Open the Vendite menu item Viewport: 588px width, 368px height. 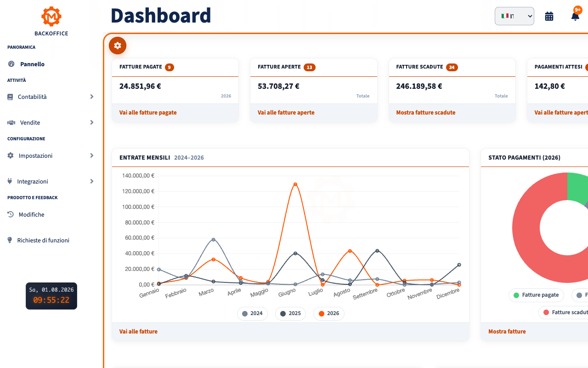point(51,123)
